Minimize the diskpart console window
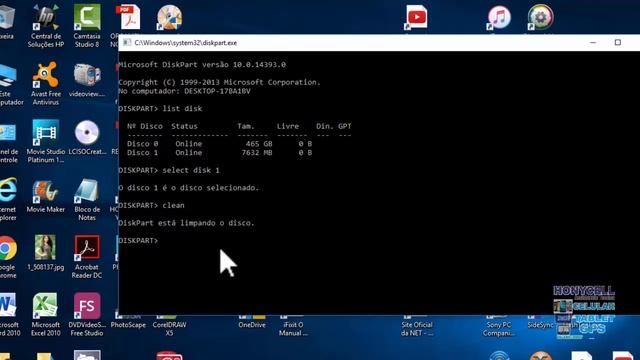 point(593,42)
